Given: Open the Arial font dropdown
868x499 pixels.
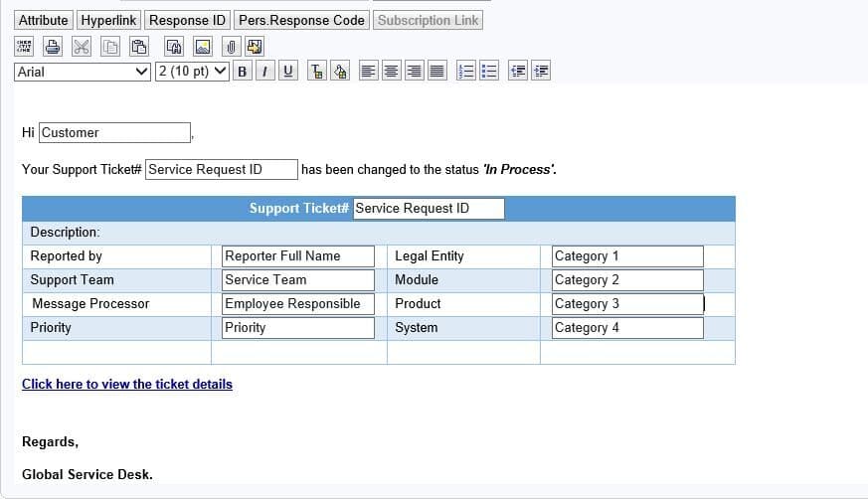Looking at the screenshot, I should 83,71.
